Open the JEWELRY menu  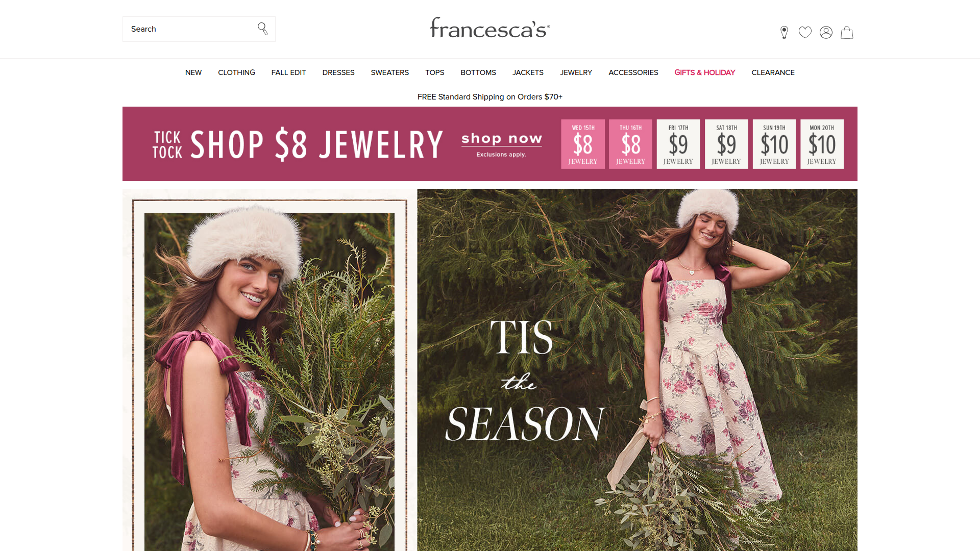(576, 72)
